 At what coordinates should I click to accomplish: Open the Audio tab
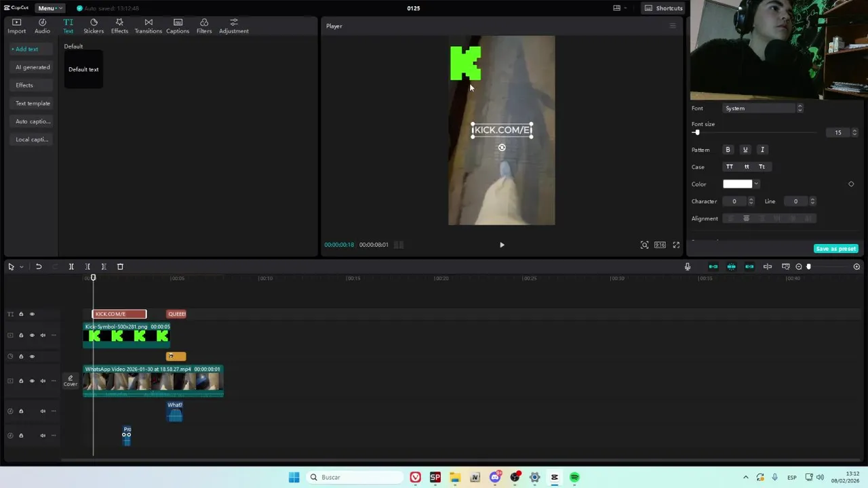point(42,26)
